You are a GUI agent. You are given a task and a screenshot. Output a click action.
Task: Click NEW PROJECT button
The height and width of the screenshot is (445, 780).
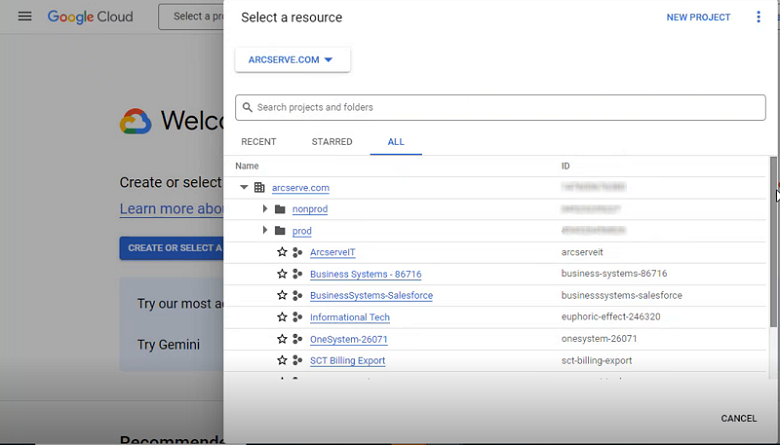(698, 17)
